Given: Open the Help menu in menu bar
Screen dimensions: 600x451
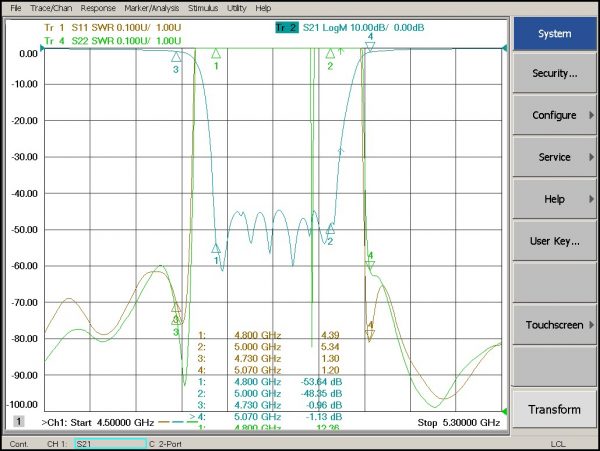Looking at the screenshot, I should pyautogui.click(x=263, y=8).
